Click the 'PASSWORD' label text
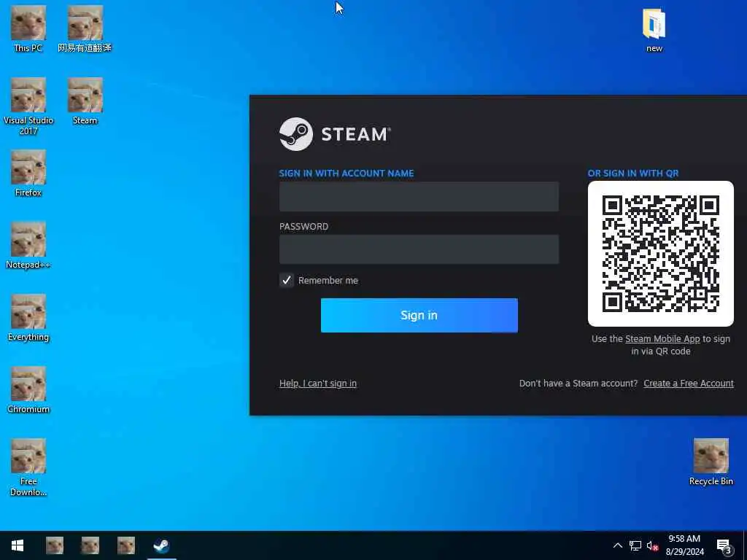 [303, 227]
